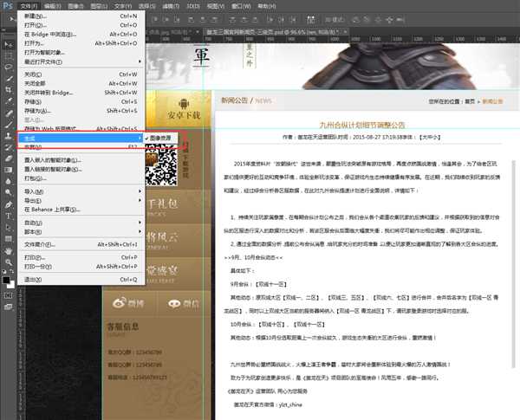Image resolution: width=520 pixels, height=420 pixels.
Task: Toggle the checked 图像资源 submenu item
Action: (161, 138)
